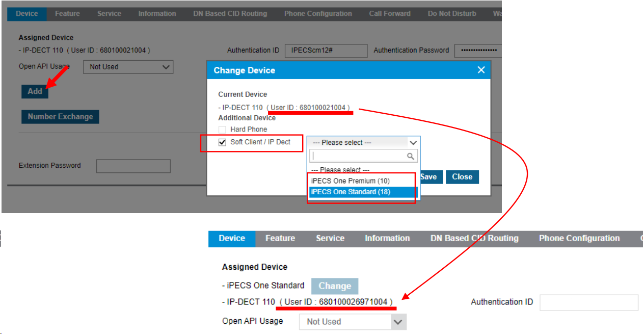Open the Service tab in top panel

click(x=109, y=14)
